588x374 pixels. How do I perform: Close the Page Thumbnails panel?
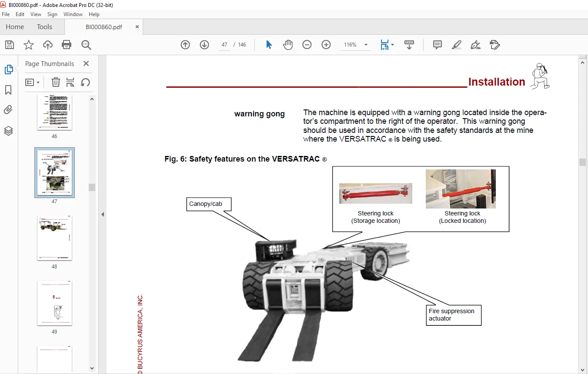[86, 63]
